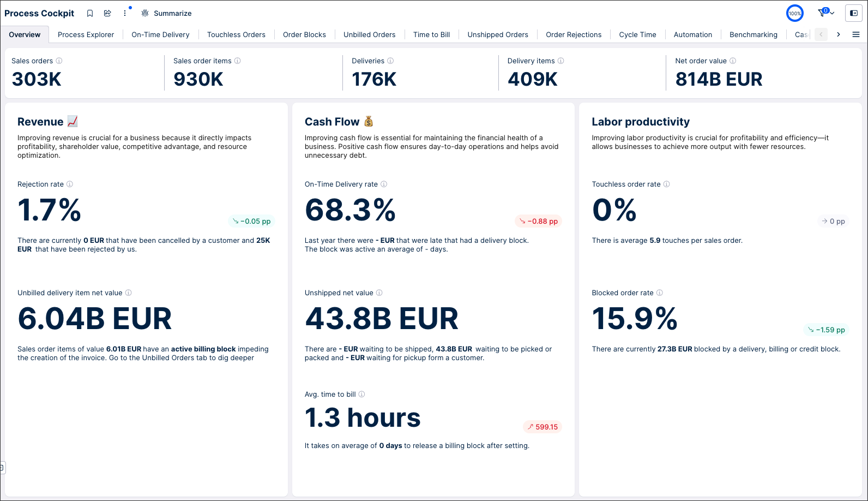The height and width of the screenshot is (501, 868).
Task: Click the info icon next to Avg. time to bill
Action: [x=361, y=394]
